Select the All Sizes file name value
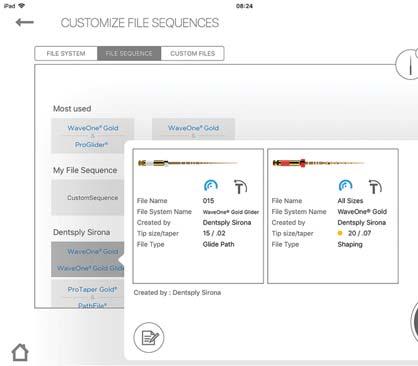 350,201
